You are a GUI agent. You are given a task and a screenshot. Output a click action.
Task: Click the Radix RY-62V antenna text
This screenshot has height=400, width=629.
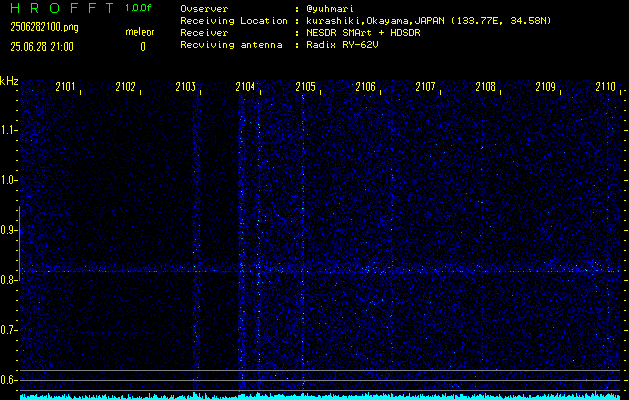pyautogui.click(x=342, y=45)
